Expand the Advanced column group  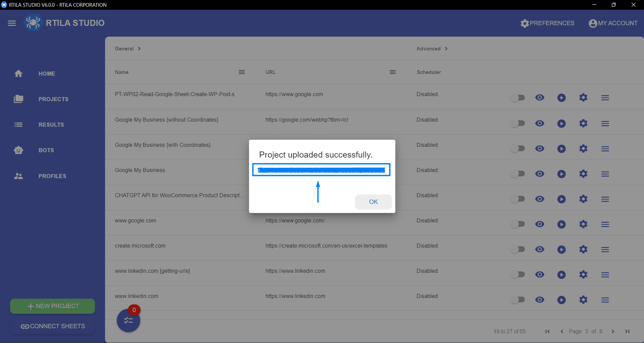(432, 49)
